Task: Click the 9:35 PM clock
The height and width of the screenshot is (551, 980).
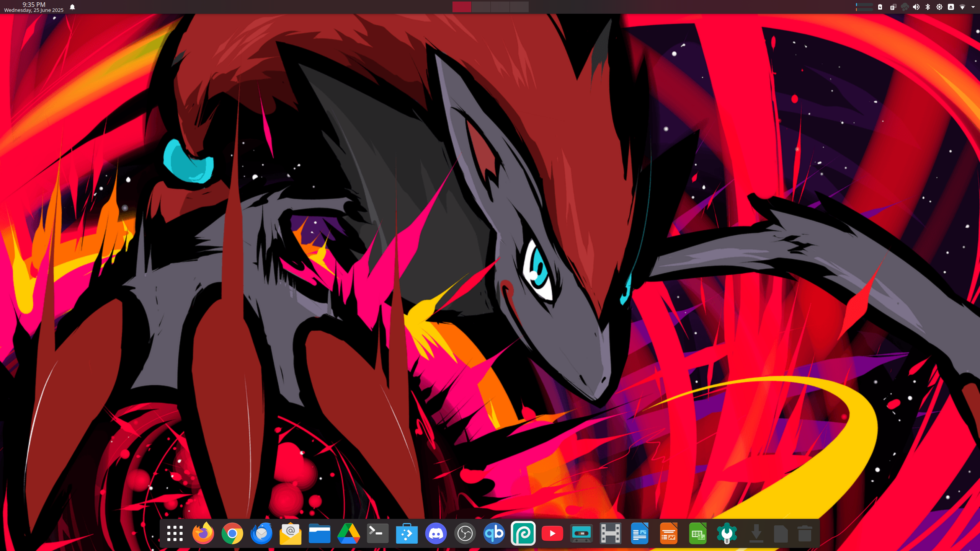Action: point(34,4)
